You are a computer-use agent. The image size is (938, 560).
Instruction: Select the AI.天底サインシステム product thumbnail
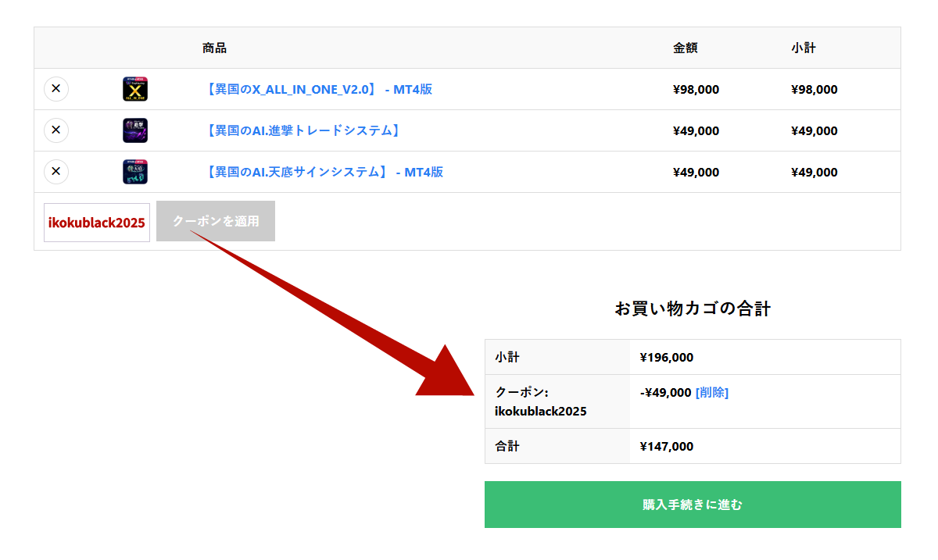pyautogui.click(x=135, y=172)
